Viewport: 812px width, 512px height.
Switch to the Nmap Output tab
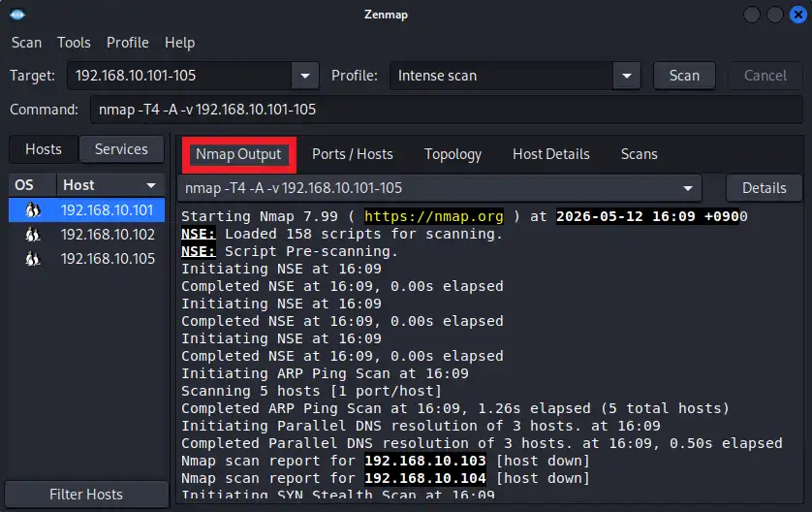[238, 154]
